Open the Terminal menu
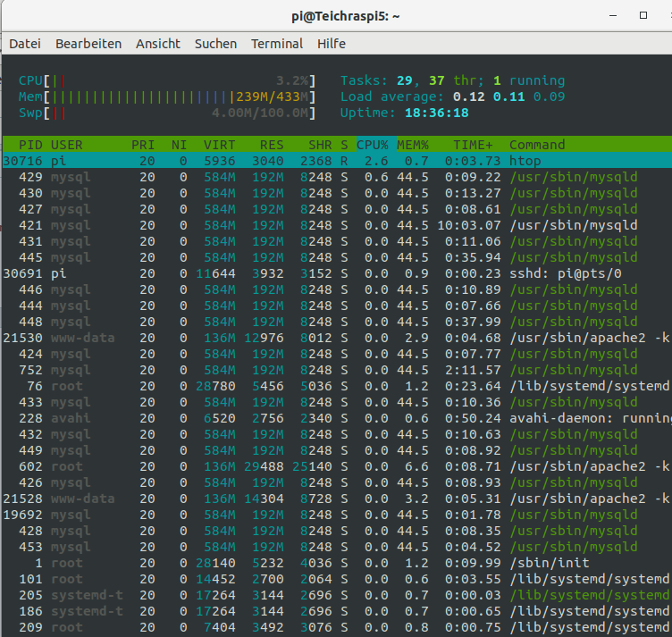The width and height of the screenshot is (672, 637). 277,44
